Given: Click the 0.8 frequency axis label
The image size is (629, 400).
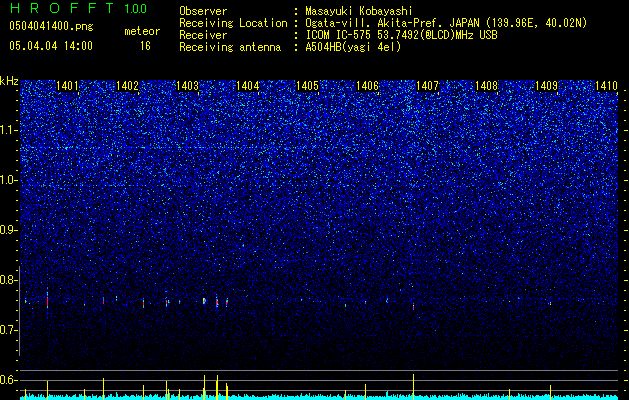Looking at the screenshot, I should (x=9, y=280).
